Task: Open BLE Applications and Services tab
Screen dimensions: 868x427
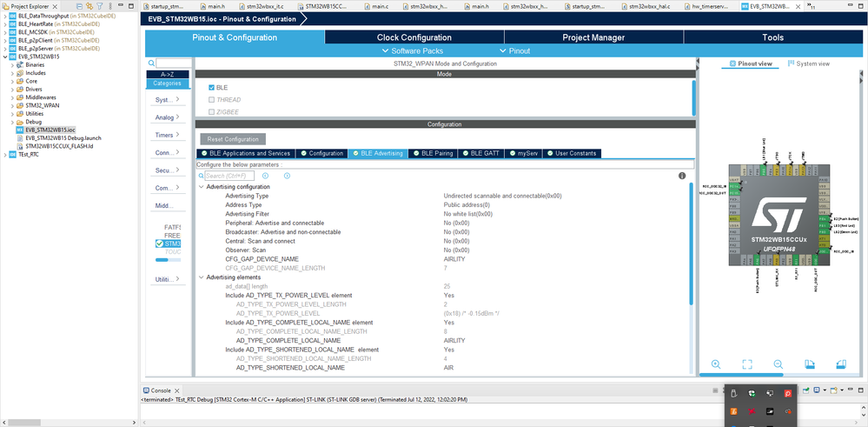Action: point(246,153)
